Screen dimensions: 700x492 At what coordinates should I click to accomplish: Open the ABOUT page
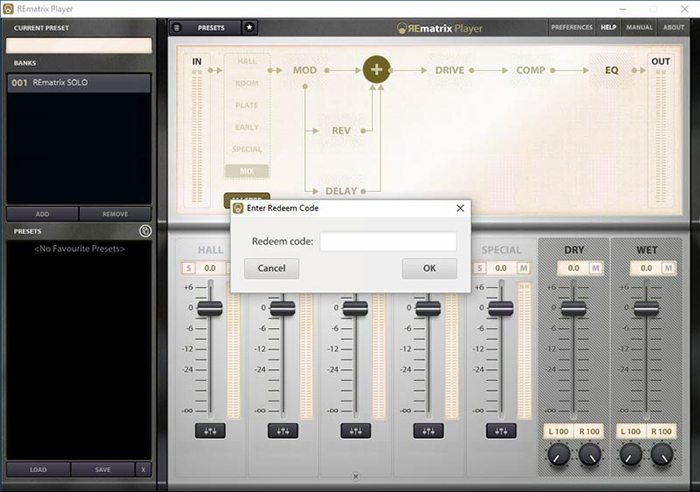tap(673, 27)
